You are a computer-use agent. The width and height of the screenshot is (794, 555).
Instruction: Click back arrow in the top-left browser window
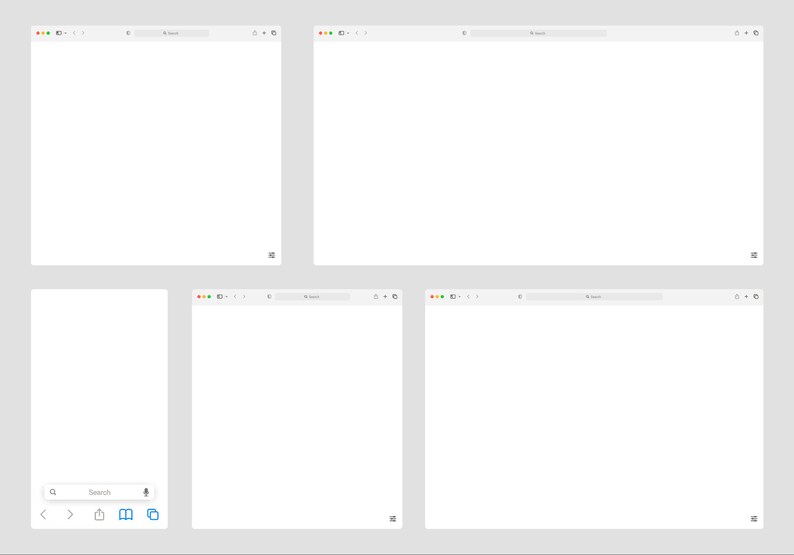74,33
